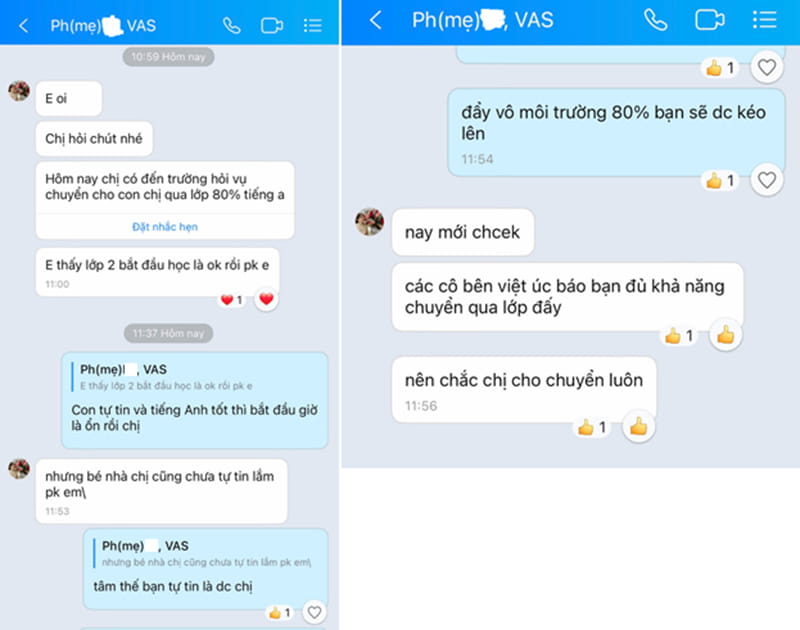Toggle thumbs-up on 'các cô bên việt úc' message
The image size is (800, 630).
pos(725,335)
